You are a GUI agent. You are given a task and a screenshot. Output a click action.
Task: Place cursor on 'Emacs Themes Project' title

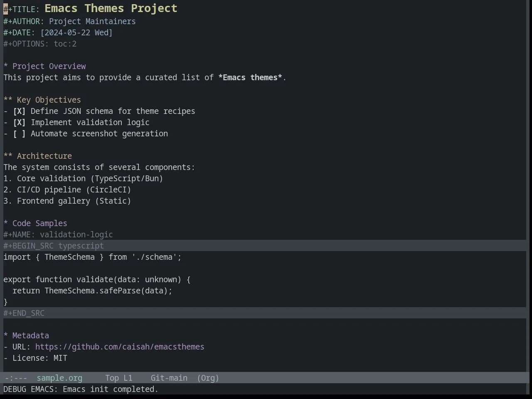click(111, 8)
